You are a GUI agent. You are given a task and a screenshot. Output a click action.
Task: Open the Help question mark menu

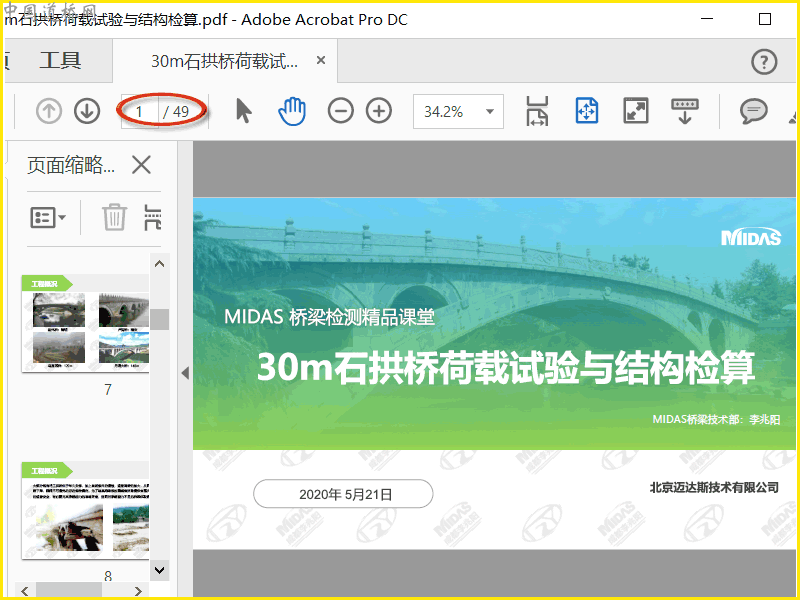[764, 62]
